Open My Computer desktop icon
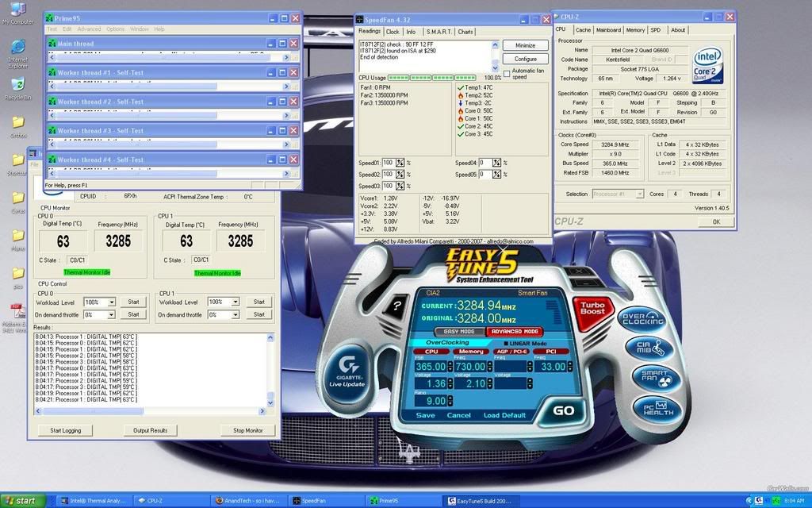Viewport: 812px width, 508px height. coord(17,13)
